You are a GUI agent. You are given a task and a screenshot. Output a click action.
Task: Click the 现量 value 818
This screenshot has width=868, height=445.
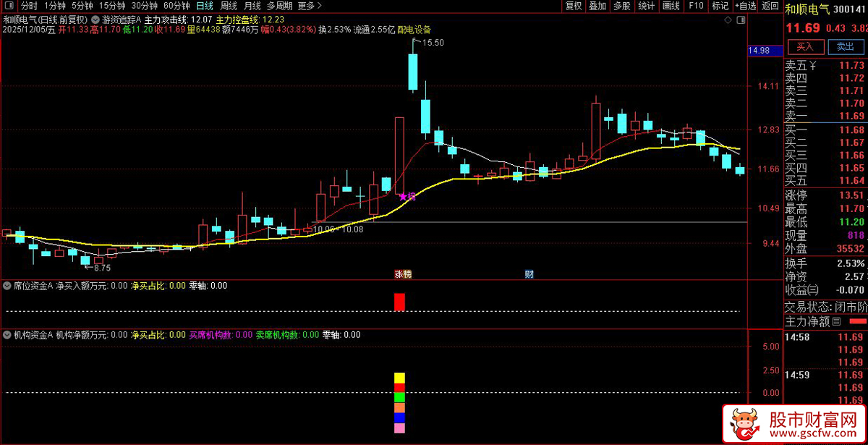click(856, 236)
